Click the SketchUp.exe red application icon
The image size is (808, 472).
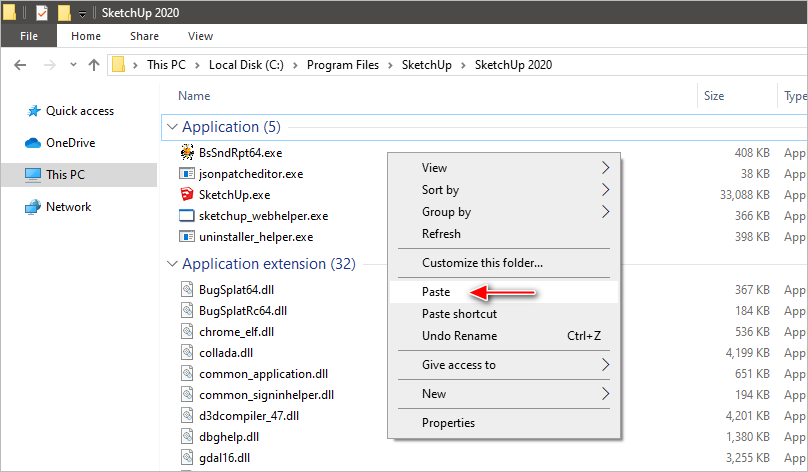click(x=186, y=195)
